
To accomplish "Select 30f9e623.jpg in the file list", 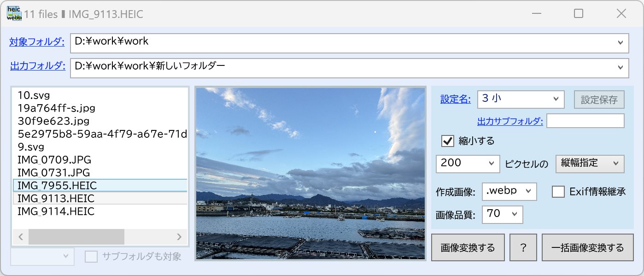I will [x=100, y=121].
